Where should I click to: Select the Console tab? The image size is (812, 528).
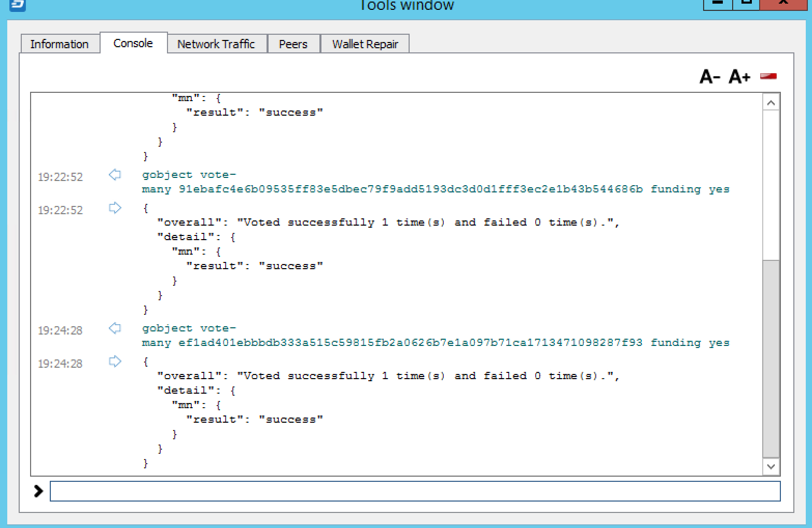point(133,43)
